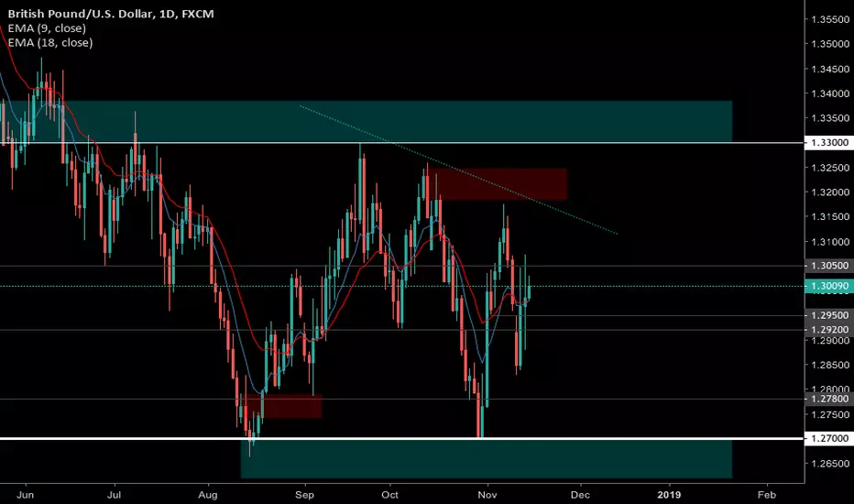This screenshot has height=504, width=854.
Task: Click the 1.35500 price scale value
Action: click(830, 19)
